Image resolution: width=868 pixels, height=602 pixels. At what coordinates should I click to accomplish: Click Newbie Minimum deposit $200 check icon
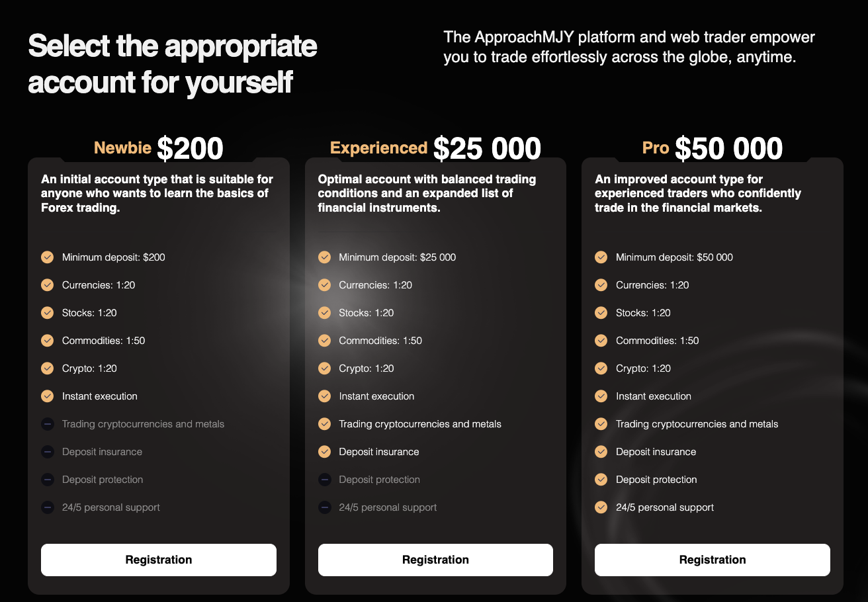point(48,257)
